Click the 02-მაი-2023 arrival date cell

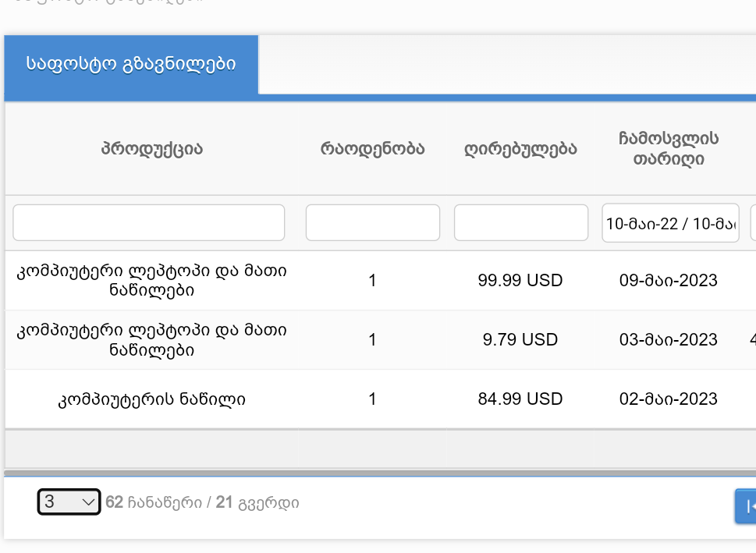click(668, 399)
